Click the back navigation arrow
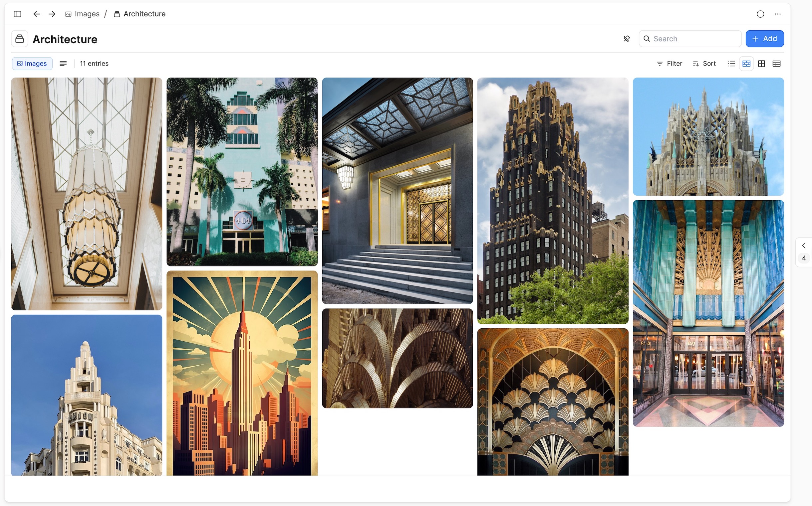 click(x=36, y=13)
